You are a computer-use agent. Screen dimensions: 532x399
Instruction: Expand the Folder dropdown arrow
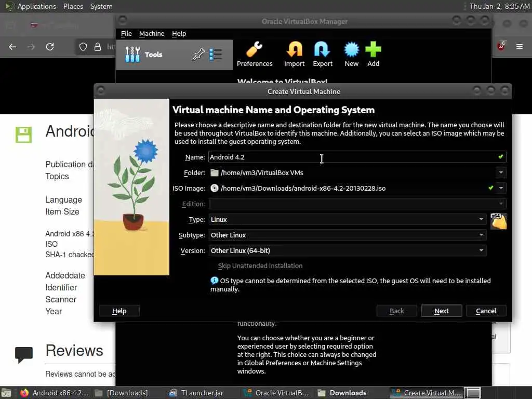[501, 172]
